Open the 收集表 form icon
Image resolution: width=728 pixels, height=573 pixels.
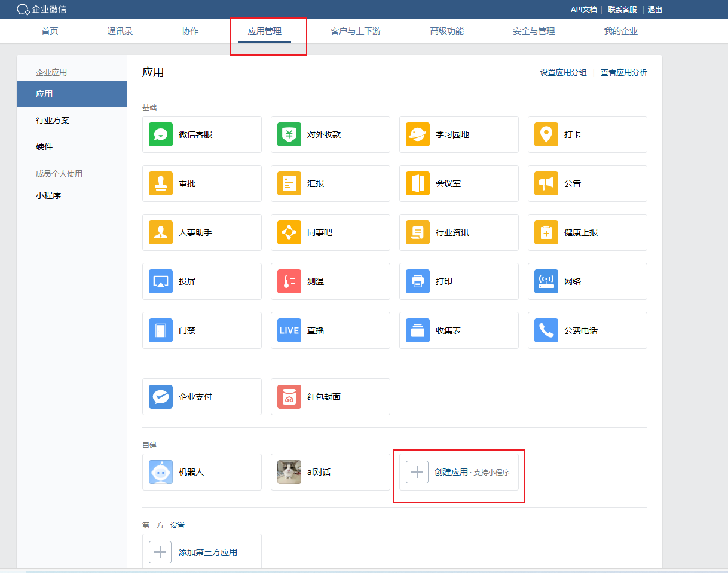point(418,330)
